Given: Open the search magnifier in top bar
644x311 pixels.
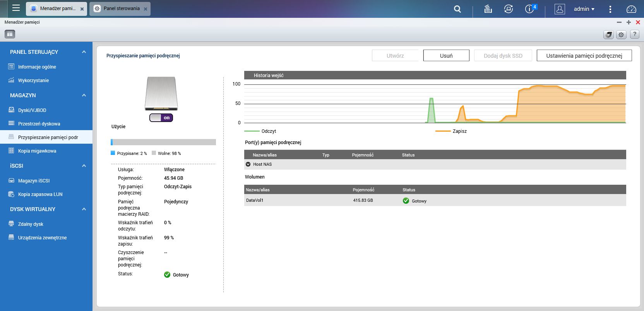Looking at the screenshot, I should click(x=457, y=9).
